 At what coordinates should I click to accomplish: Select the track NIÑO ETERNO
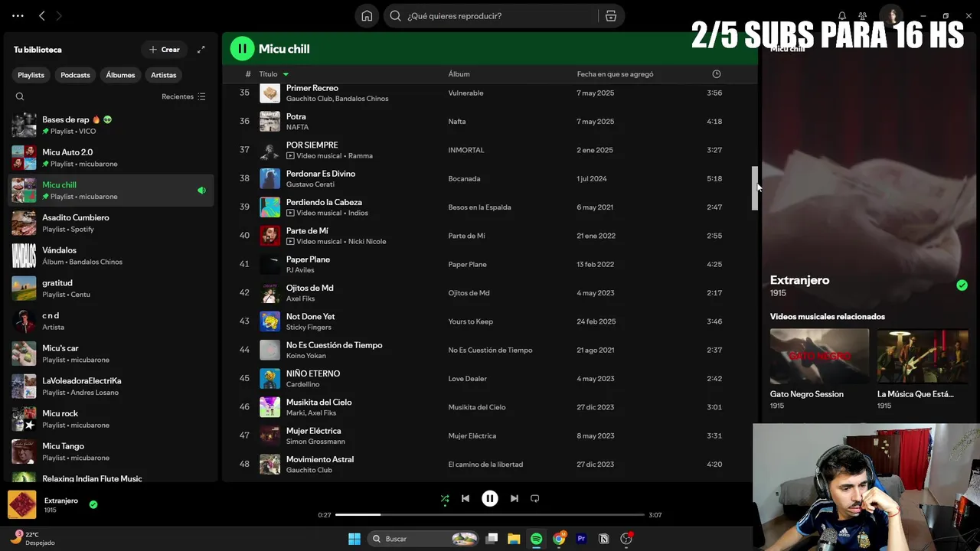490,379
